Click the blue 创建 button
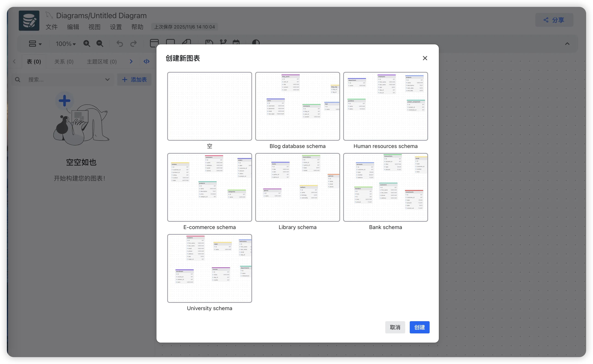593x364 pixels. (x=419, y=327)
